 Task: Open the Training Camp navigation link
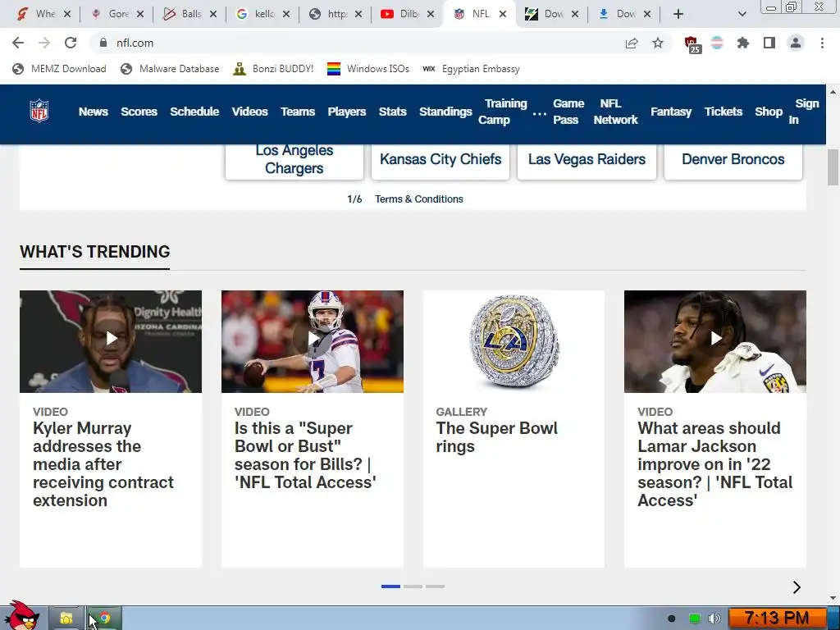click(x=503, y=112)
